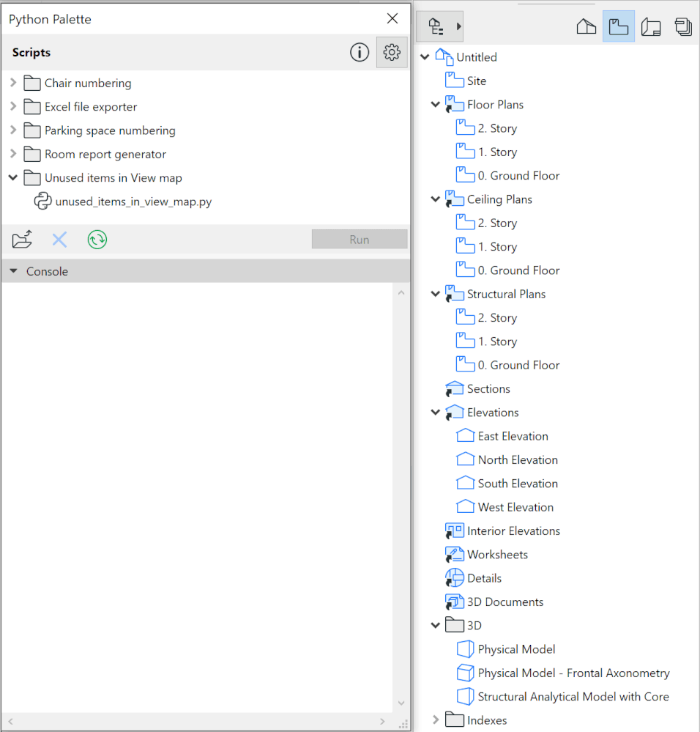Click the Project Chooser icon
700x732 pixels.
pos(436,26)
